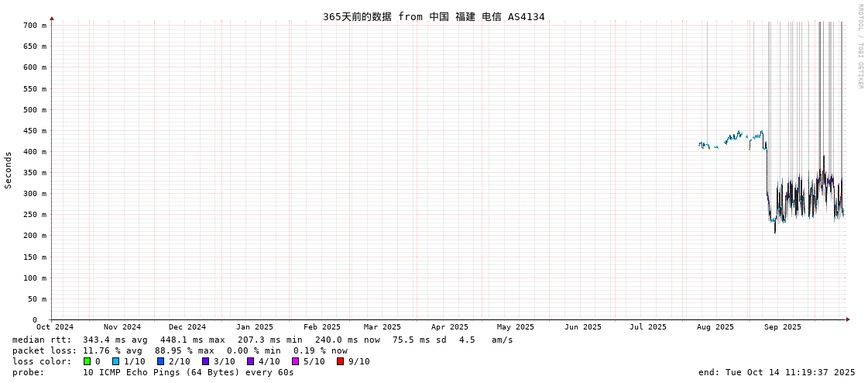This screenshot has width=868, height=383.
Task: Click the 207.3 ms min rtt value
Action: click(270, 340)
